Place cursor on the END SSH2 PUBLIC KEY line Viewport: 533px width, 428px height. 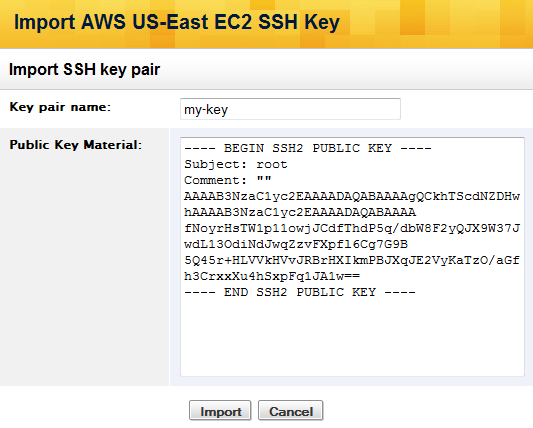pos(300,292)
